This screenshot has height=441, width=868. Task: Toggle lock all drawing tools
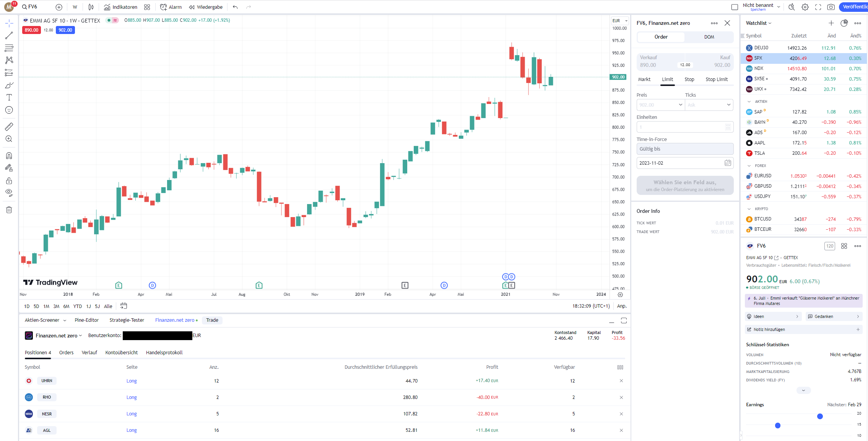(x=9, y=180)
